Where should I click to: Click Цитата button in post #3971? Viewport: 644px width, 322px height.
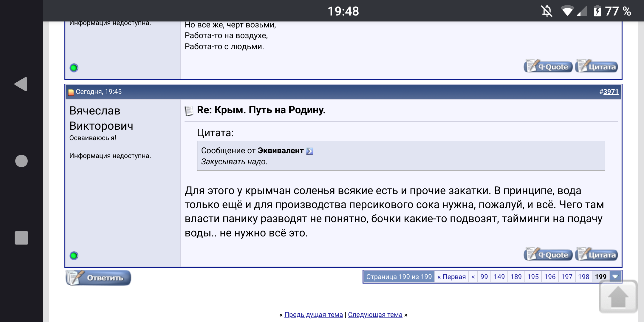pyautogui.click(x=596, y=255)
